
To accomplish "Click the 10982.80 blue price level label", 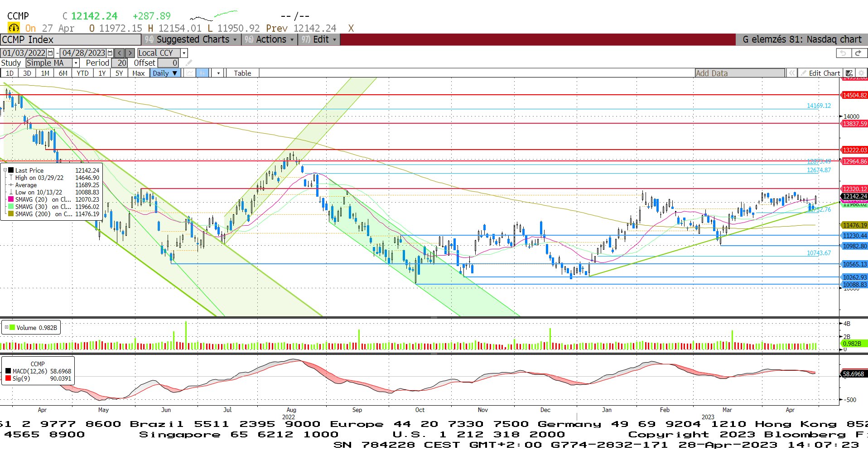I will pyautogui.click(x=854, y=246).
